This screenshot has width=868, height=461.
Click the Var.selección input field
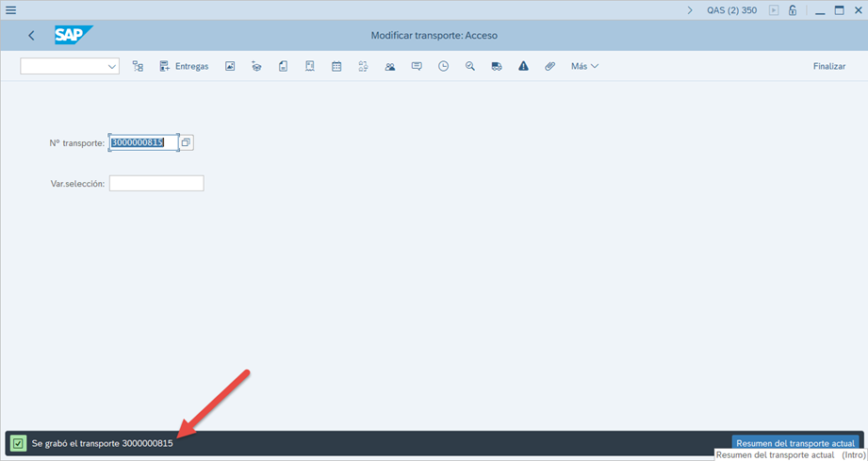point(156,184)
